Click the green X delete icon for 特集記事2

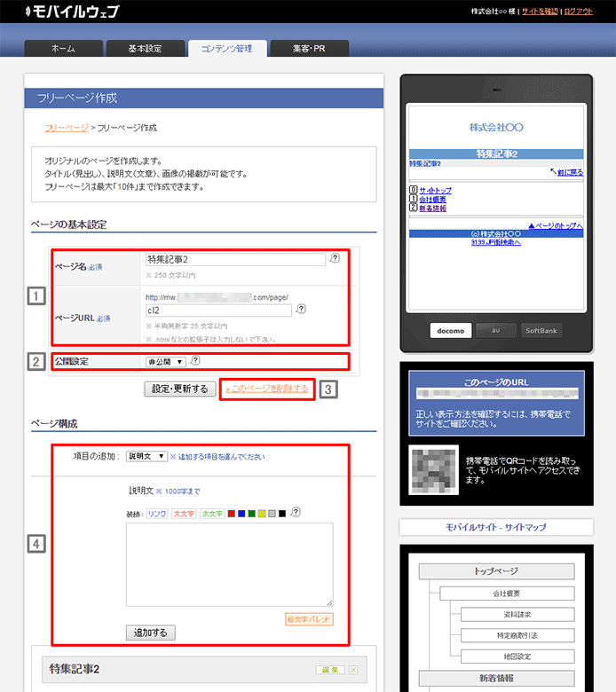click(x=353, y=670)
